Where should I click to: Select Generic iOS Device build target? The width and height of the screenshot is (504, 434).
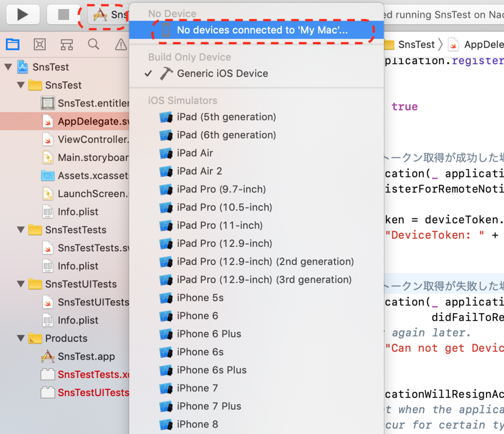coord(256,73)
